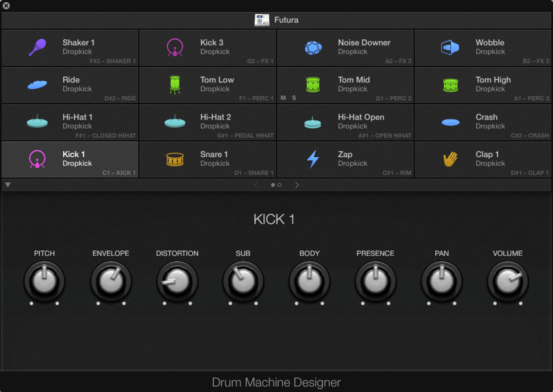Click the Hi-Hat 2 cymbal icon
The width and height of the screenshot is (553, 392).
point(175,122)
